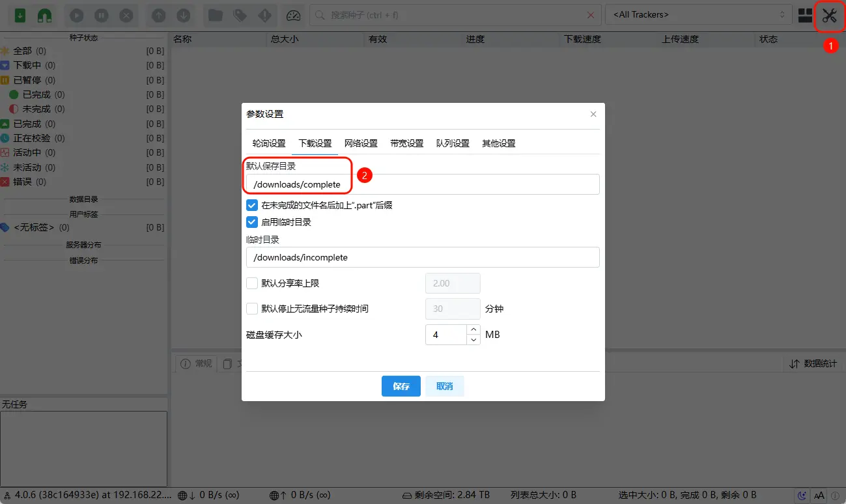Click the 保存 button
Viewport: 846px width, 504px height.
coord(401,386)
